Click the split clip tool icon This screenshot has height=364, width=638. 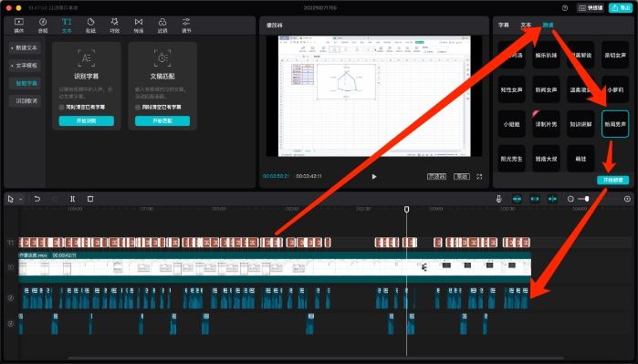coord(72,199)
